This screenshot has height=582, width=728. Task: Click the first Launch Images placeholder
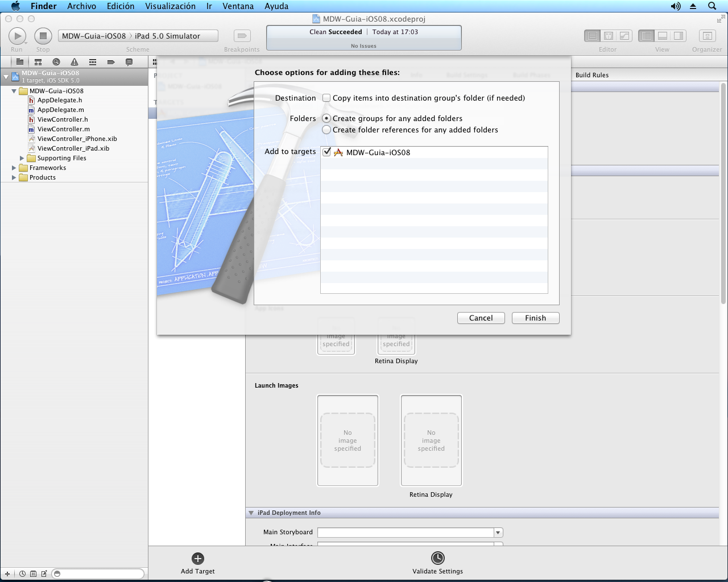tap(348, 440)
